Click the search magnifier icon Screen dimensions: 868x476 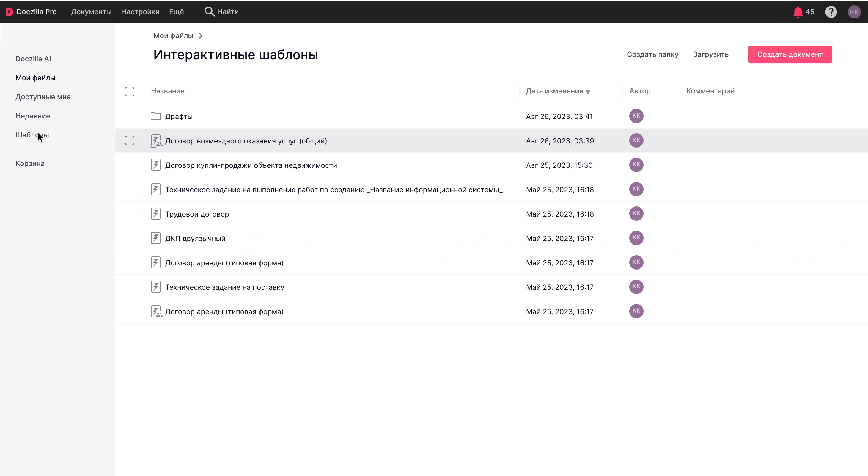tap(209, 12)
